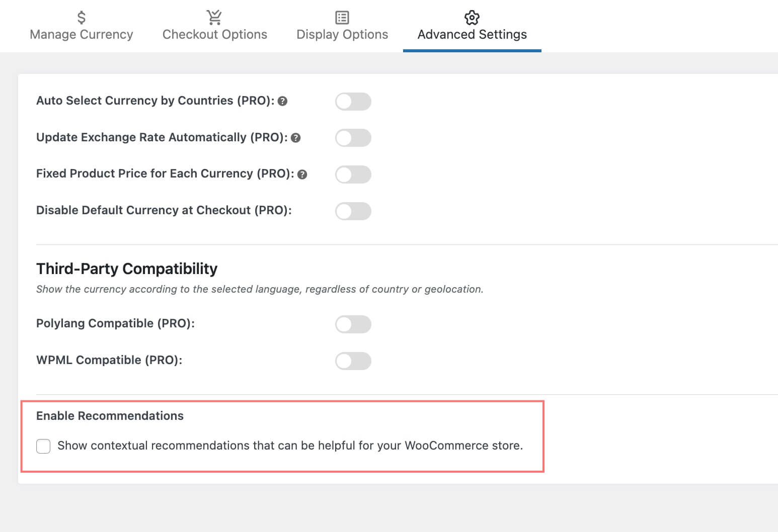
Task: Go to the Display Options tab label
Action: [x=342, y=35]
